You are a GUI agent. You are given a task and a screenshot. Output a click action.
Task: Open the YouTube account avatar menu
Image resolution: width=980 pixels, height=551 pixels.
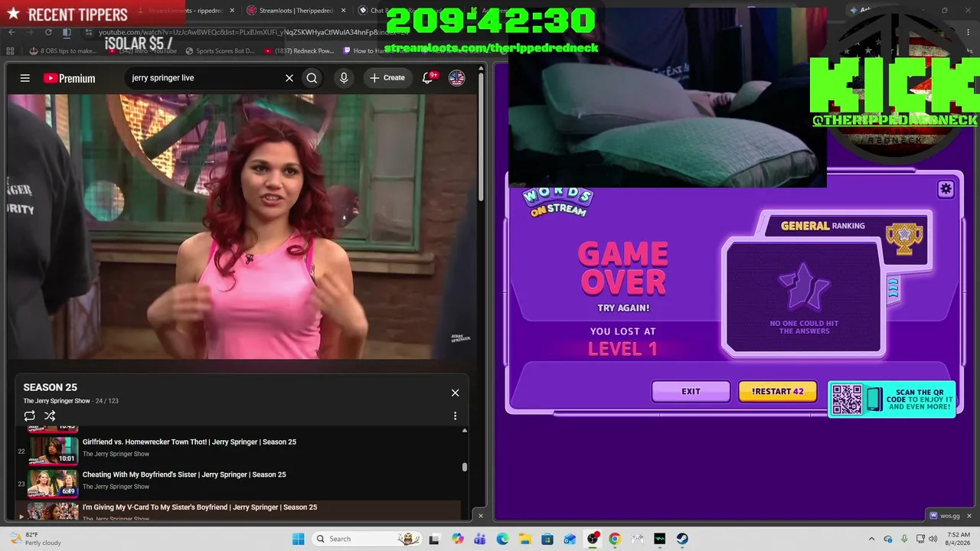[x=456, y=78]
